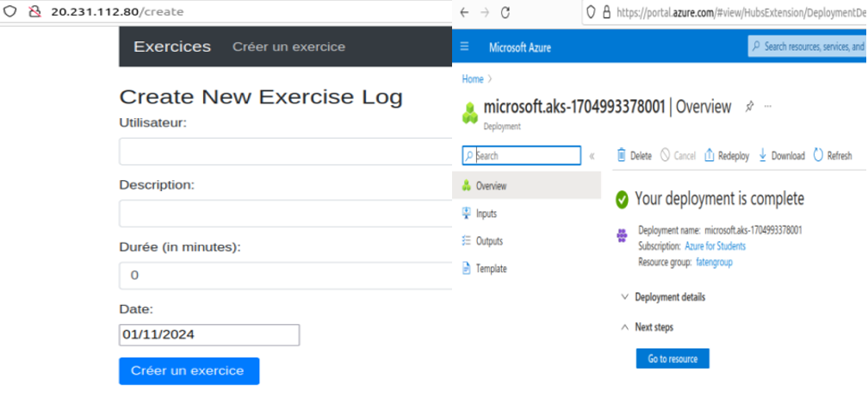The width and height of the screenshot is (868, 398).
Task: Click the browser reload icon
Action: 505,13
